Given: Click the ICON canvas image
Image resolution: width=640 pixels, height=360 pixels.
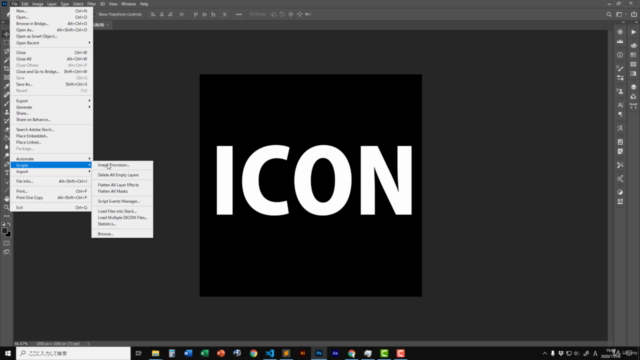Looking at the screenshot, I should pos(311,185).
